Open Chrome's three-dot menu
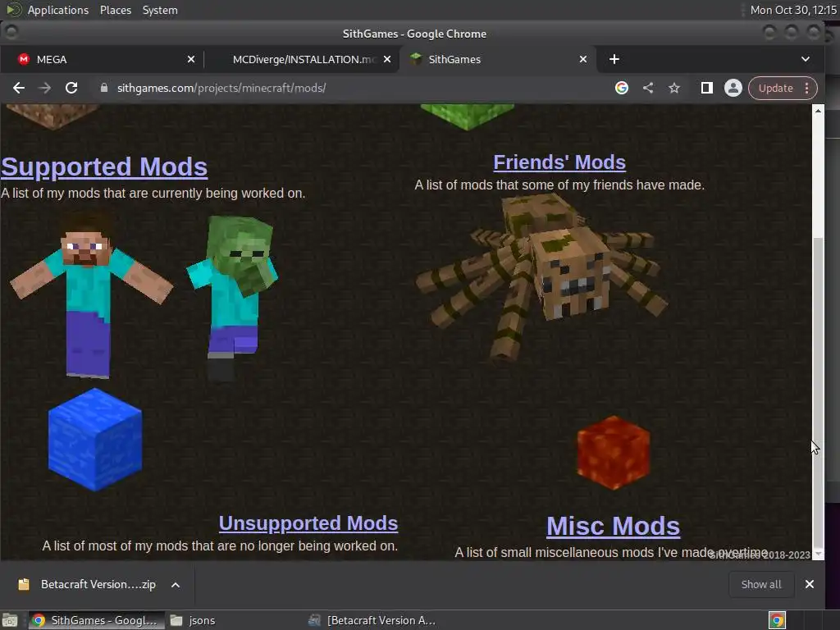840x630 pixels. (807, 88)
